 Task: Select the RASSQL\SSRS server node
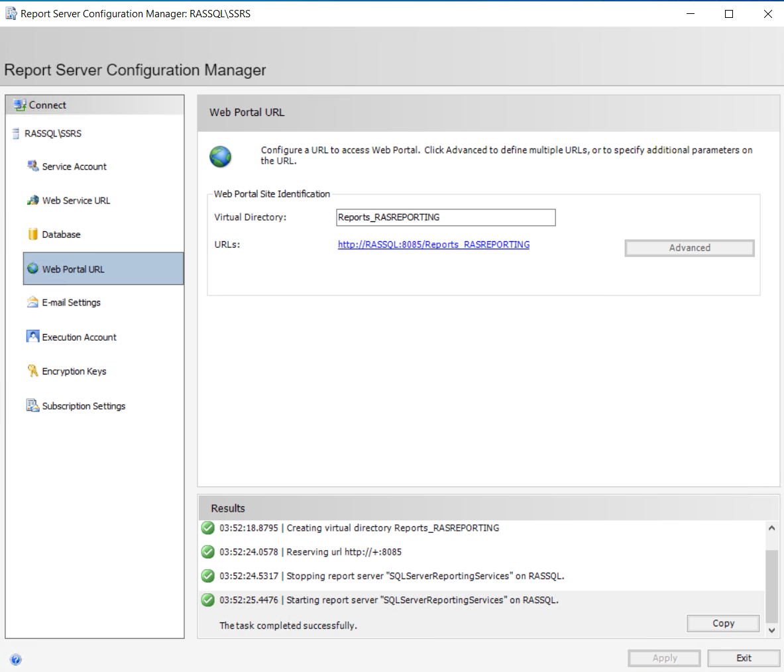pyautogui.click(x=53, y=134)
